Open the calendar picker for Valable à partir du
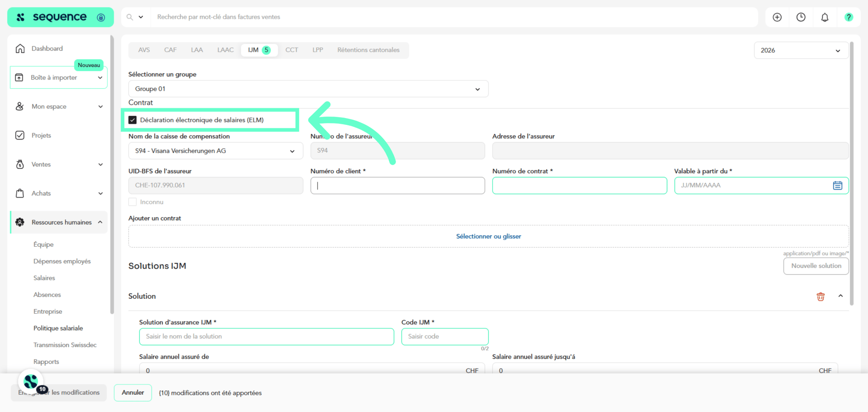This screenshot has height=412, width=868. (838, 185)
